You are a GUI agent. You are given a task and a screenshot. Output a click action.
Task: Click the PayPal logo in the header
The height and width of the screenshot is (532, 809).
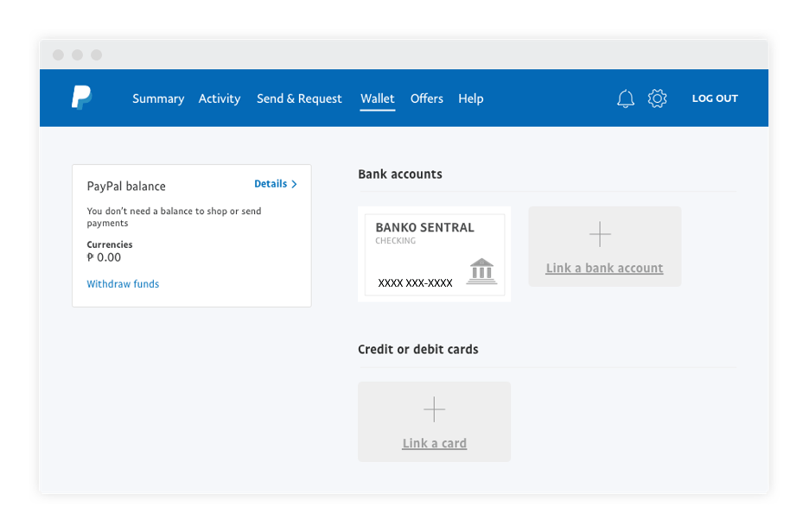(x=81, y=98)
